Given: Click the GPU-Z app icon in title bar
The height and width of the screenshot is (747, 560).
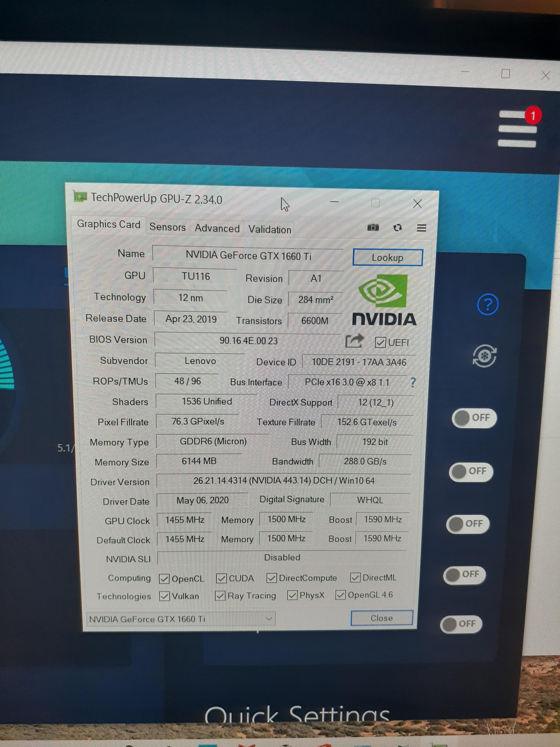Looking at the screenshot, I should pyautogui.click(x=80, y=196).
